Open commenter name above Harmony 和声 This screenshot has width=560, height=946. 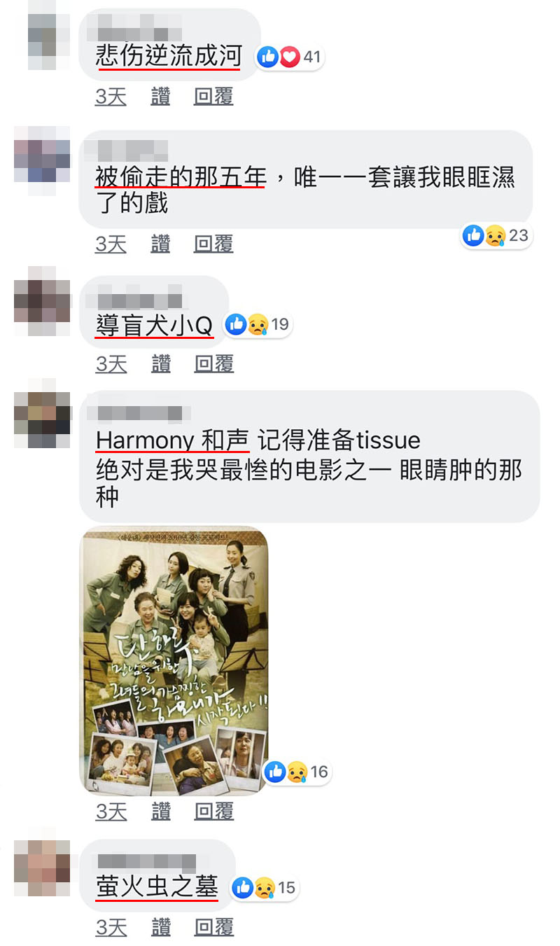point(143,413)
